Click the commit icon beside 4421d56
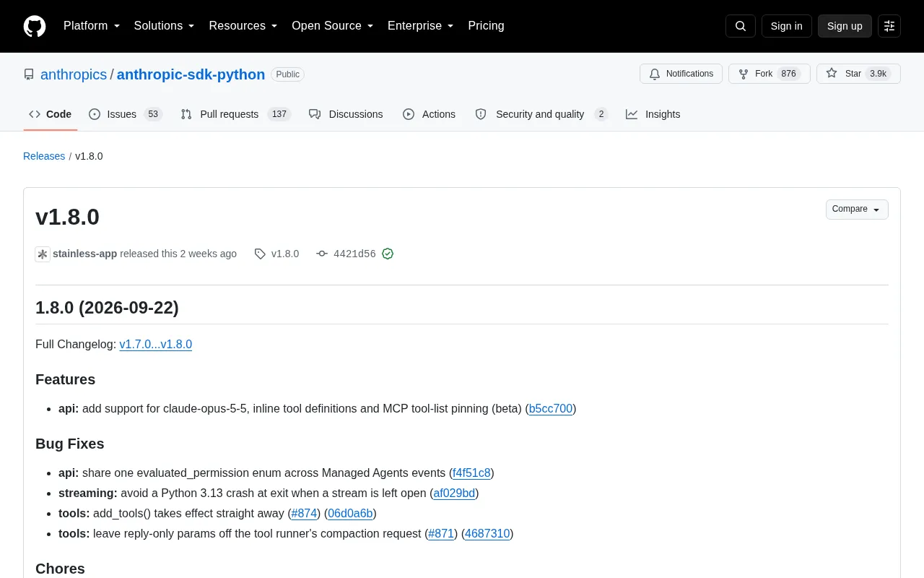The height and width of the screenshot is (578, 924). tap(322, 254)
